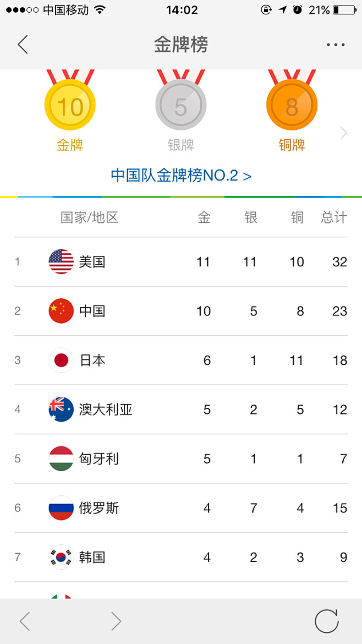Tap the refresh icon in bottom bar
This screenshot has height=644, width=362.
click(x=327, y=621)
